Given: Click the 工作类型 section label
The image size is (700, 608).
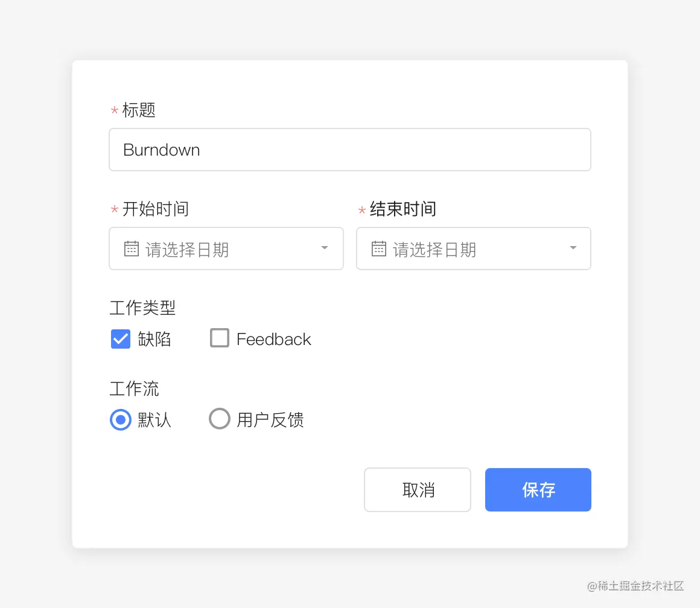Looking at the screenshot, I should point(142,308).
